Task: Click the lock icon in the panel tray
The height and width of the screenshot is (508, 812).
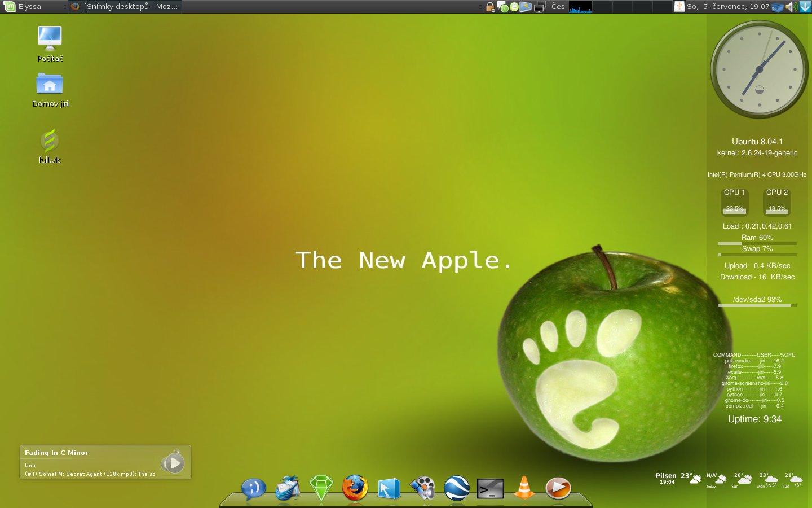Action: 490,7
